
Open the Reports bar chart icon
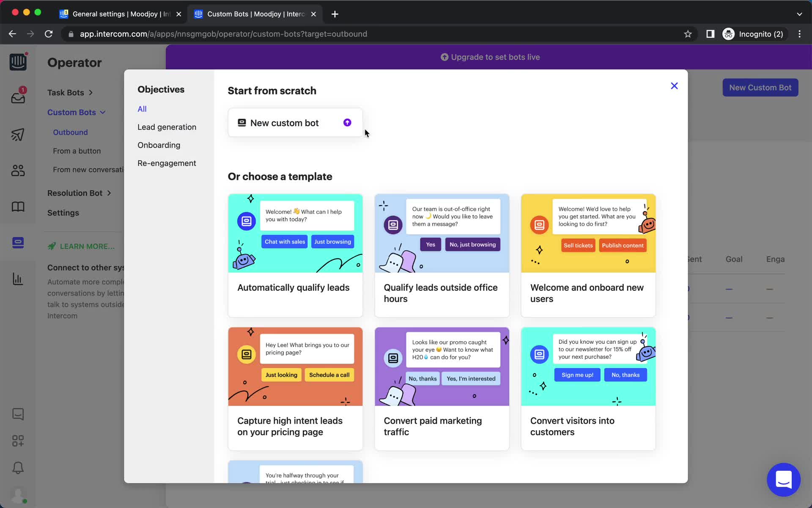[x=18, y=279]
